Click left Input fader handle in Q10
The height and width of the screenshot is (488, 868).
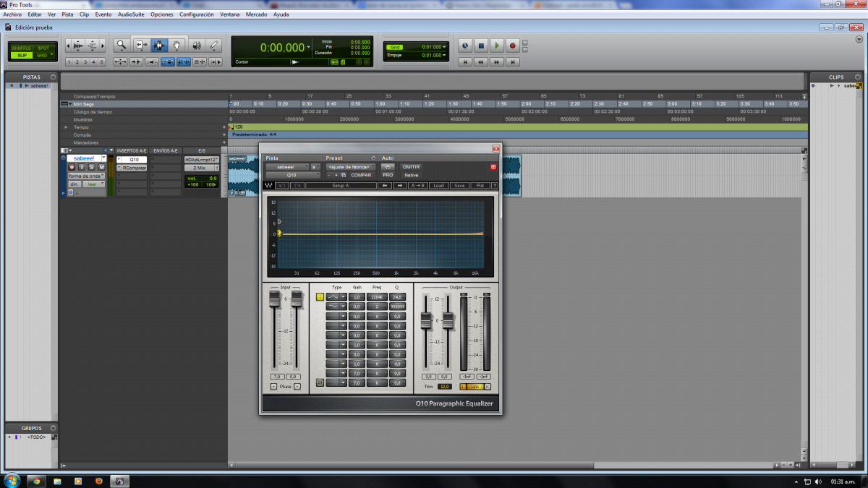275,300
